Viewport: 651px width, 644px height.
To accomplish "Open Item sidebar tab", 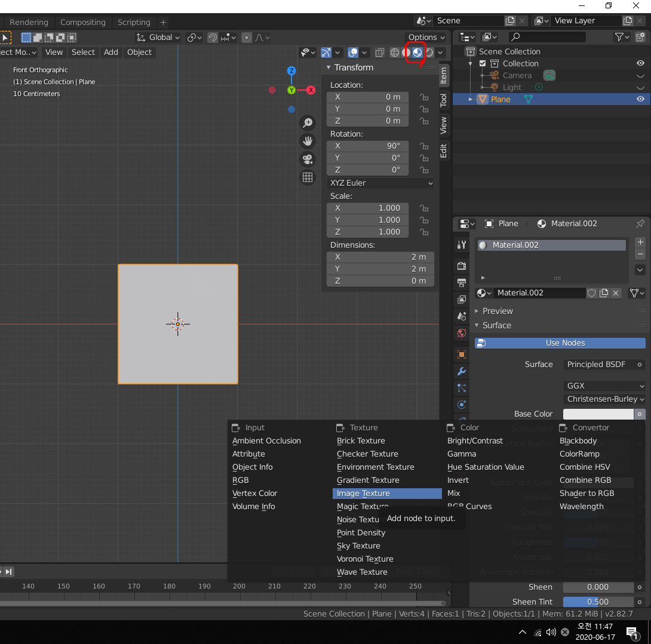I will pos(444,76).
